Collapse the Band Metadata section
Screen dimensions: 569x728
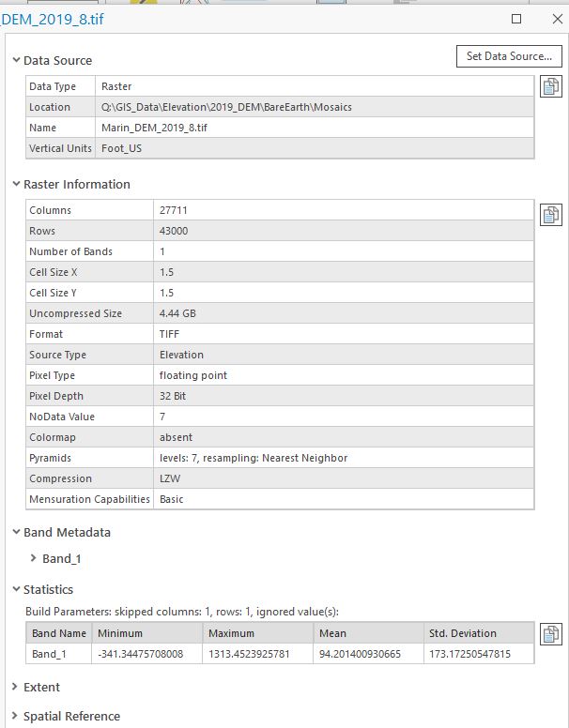[x=16, y=533]
